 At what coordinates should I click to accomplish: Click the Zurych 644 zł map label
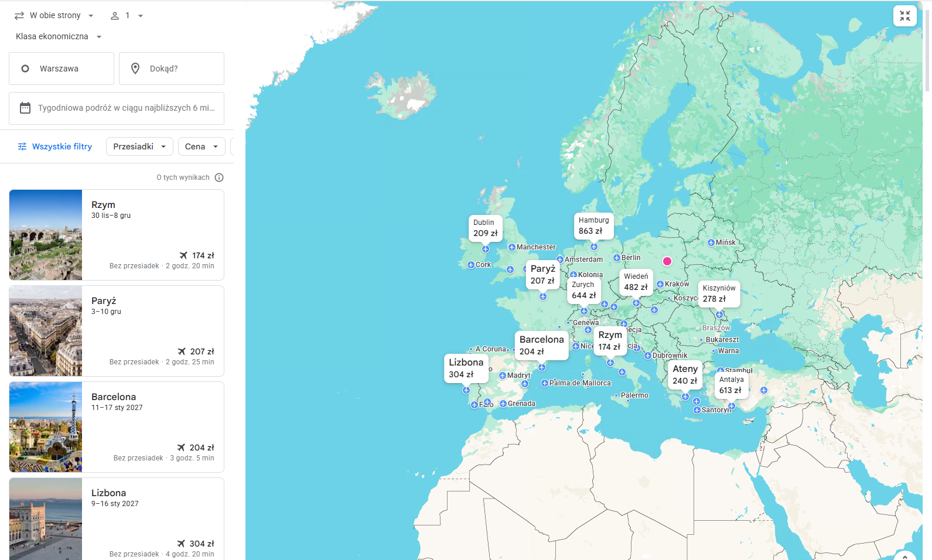(x=584, y=290)
